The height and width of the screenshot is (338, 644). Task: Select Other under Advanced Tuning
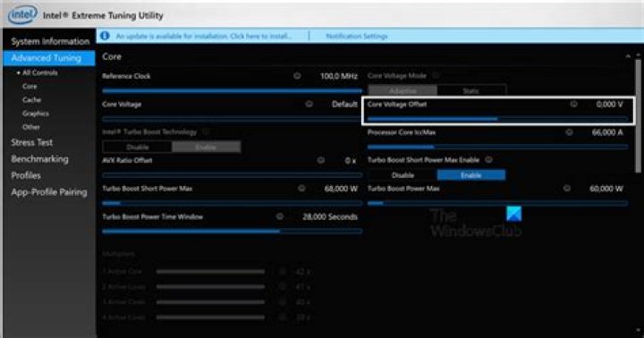tap(31, 127)
